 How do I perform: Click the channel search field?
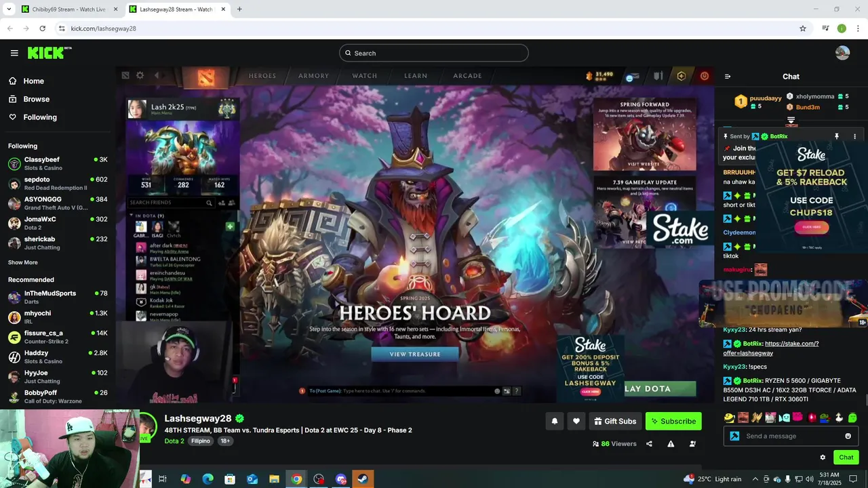pyautogui.click(x=434, y=53)
